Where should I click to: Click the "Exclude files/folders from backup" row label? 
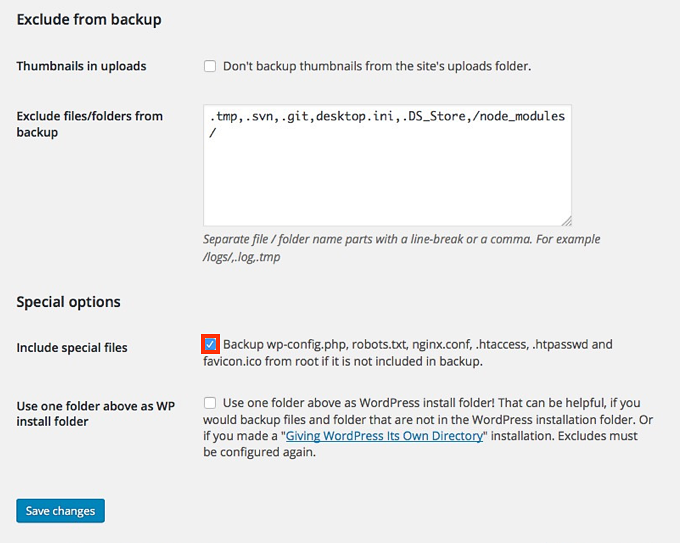point(89,123)
